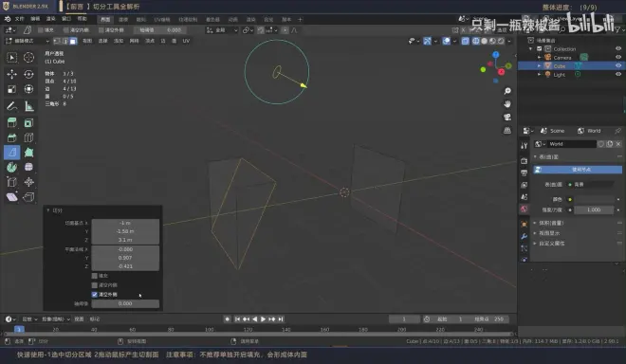The image size is (626, 364).
Task: Select the Edge Slide tool
Action: coord(12,182)
